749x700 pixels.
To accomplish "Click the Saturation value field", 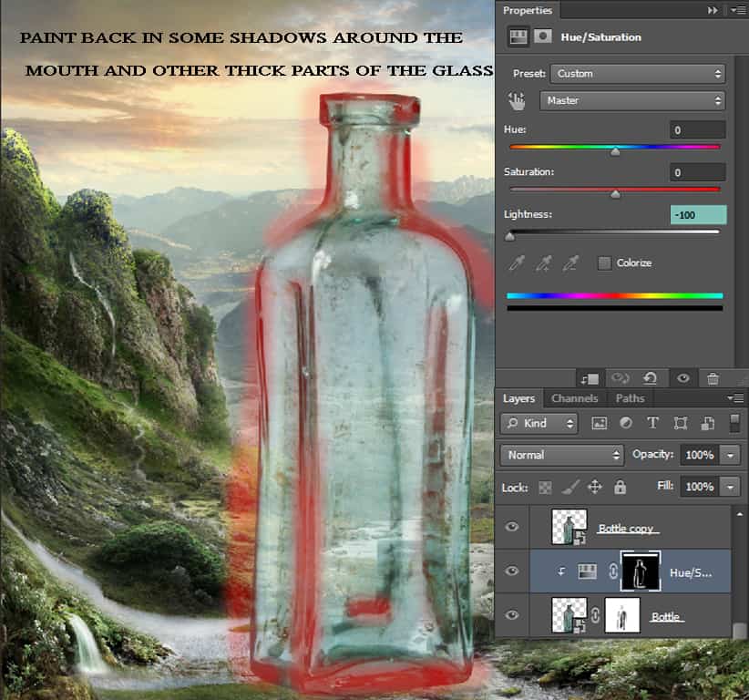I will 698,172.
